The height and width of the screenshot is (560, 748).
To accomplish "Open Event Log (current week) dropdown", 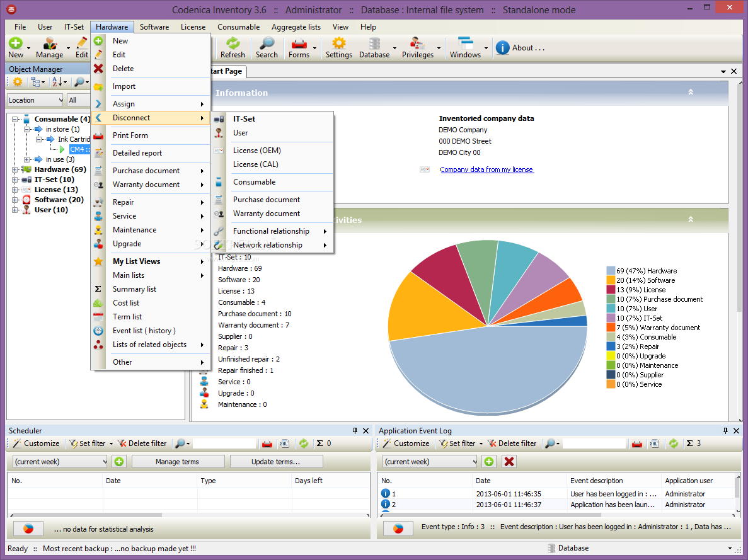I will (x=430, y=462).
